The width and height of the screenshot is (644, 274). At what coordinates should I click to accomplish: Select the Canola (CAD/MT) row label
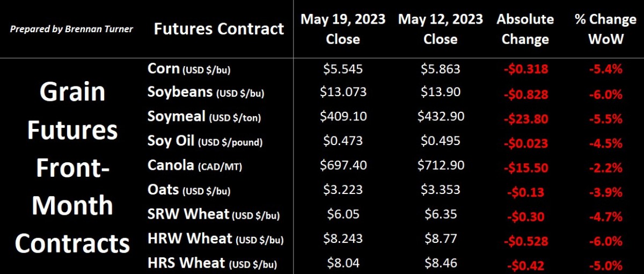(x=194, y=165)
